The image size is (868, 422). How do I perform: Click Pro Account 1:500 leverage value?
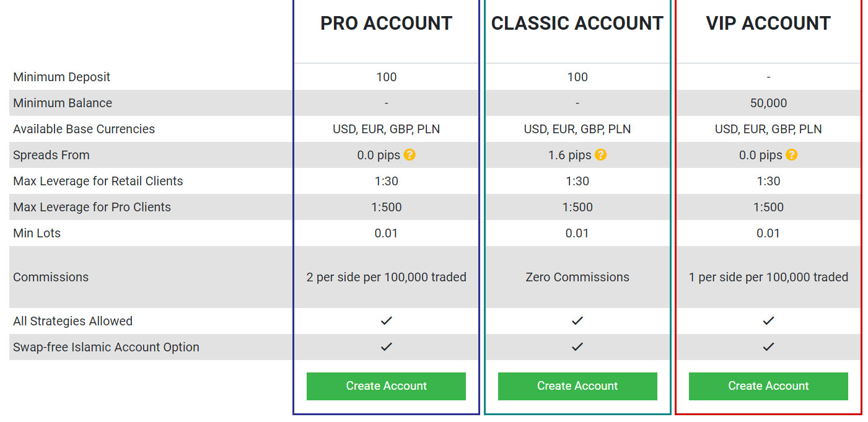(x=387, y=207)
